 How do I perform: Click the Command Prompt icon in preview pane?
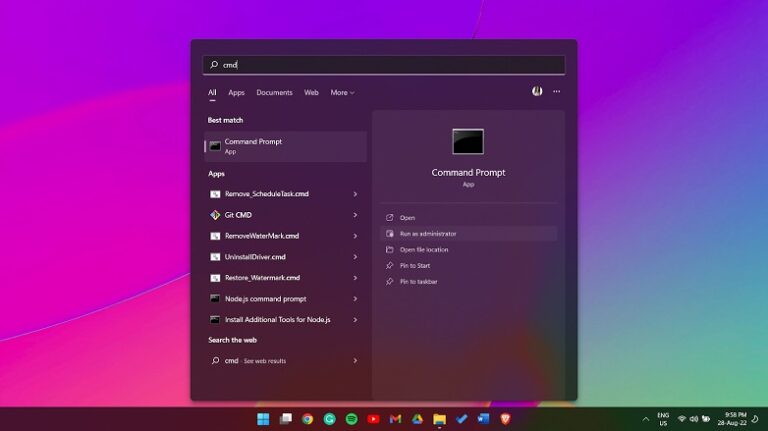468,141
